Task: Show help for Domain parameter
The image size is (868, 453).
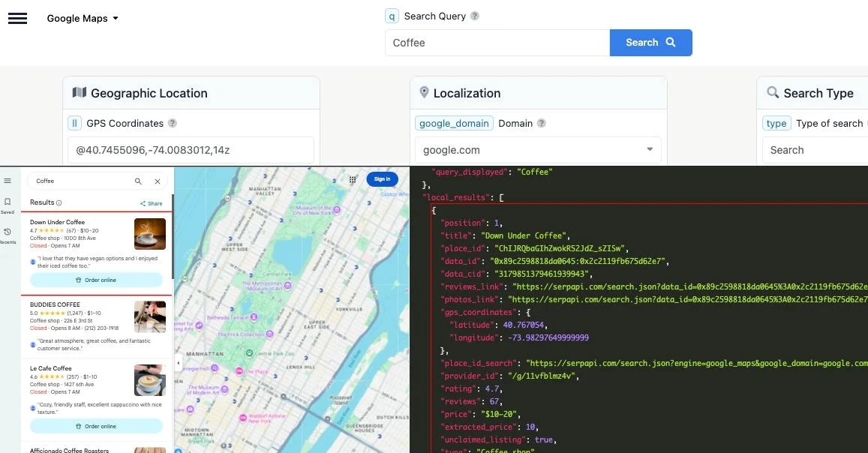Action: click(542, 123)
